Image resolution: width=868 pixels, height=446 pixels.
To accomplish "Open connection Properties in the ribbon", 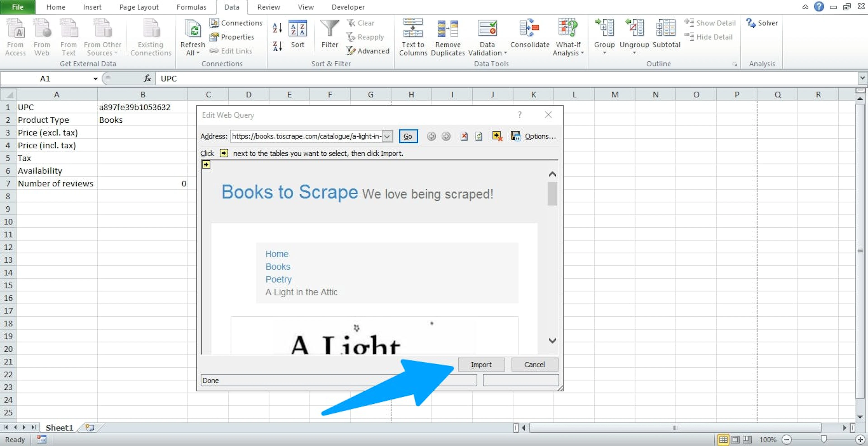I will pyautogui.click(x=232, y=37).
